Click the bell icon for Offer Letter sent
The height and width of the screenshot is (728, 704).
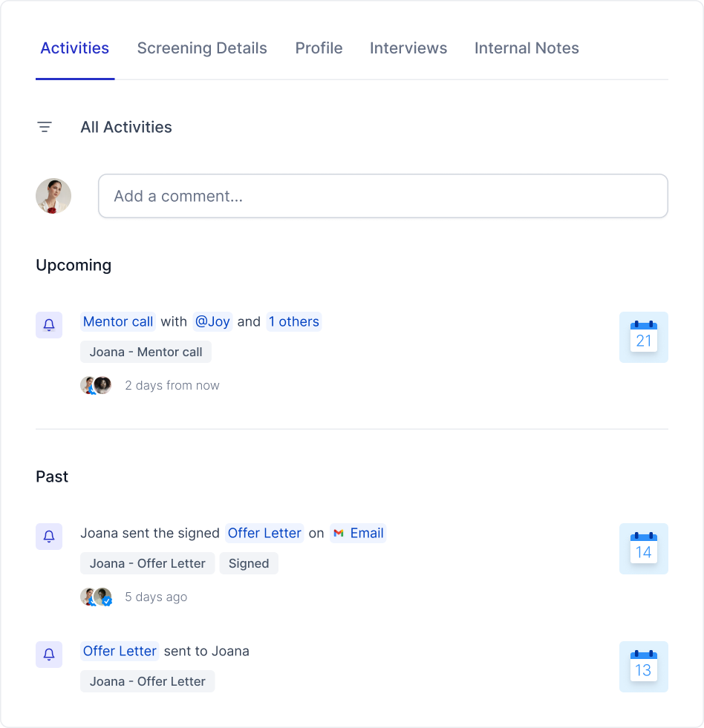49,655
